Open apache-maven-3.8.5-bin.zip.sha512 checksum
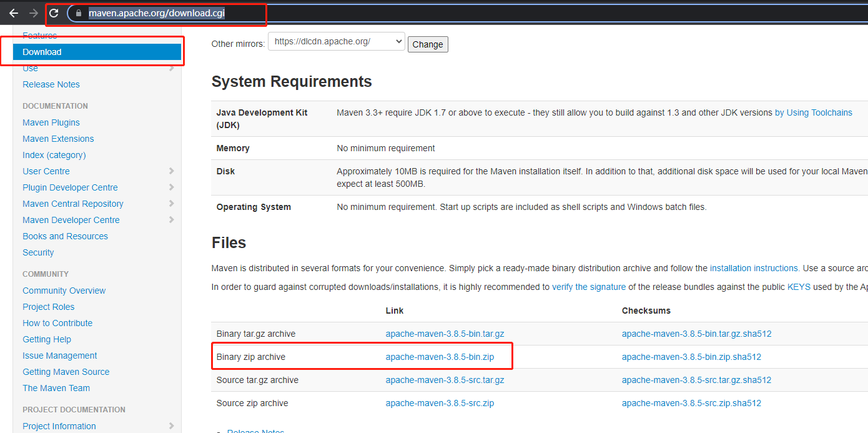 click(691, 357)
